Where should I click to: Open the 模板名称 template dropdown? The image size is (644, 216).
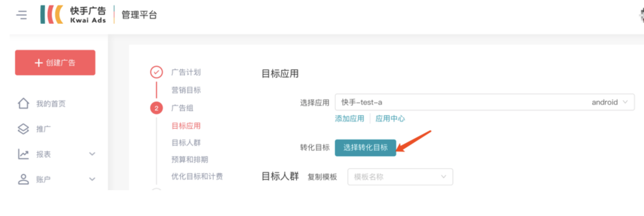[x=401, y=177]
